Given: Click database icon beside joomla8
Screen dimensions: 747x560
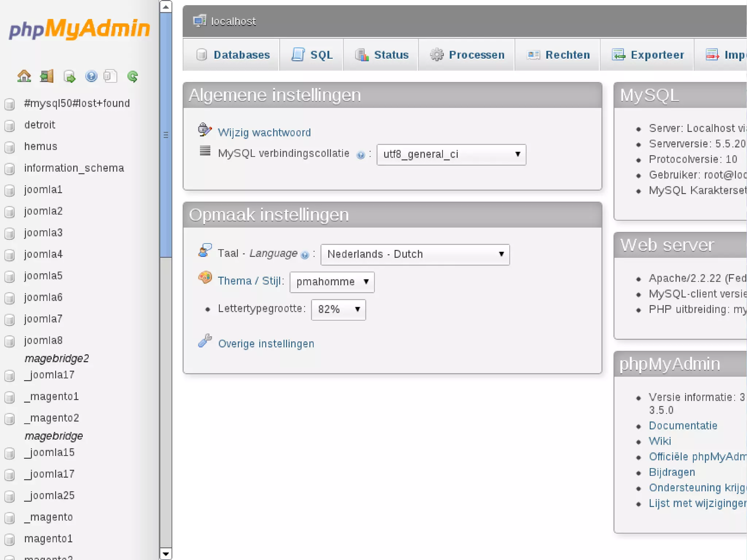Looking at the screenshot, I should pyautogui.click(x=10, y=341).
